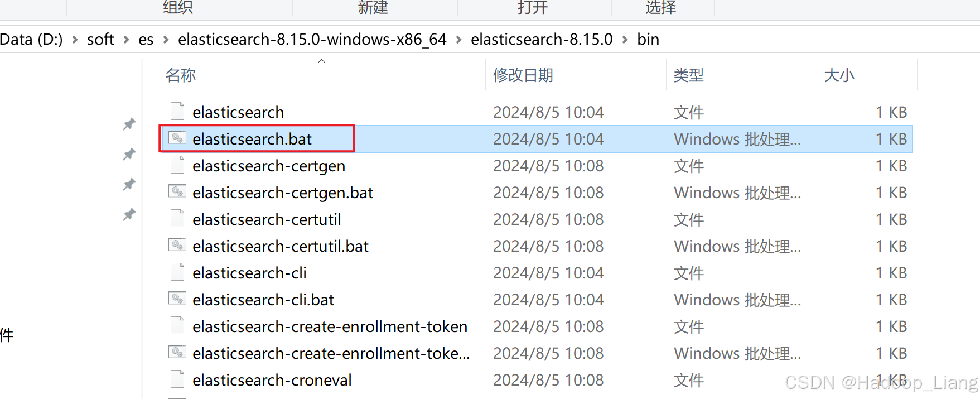Screen dimensions: 980x399
Task: Click the elasticsearch-cli.bat batch icon
Action: tap(177, 298)
